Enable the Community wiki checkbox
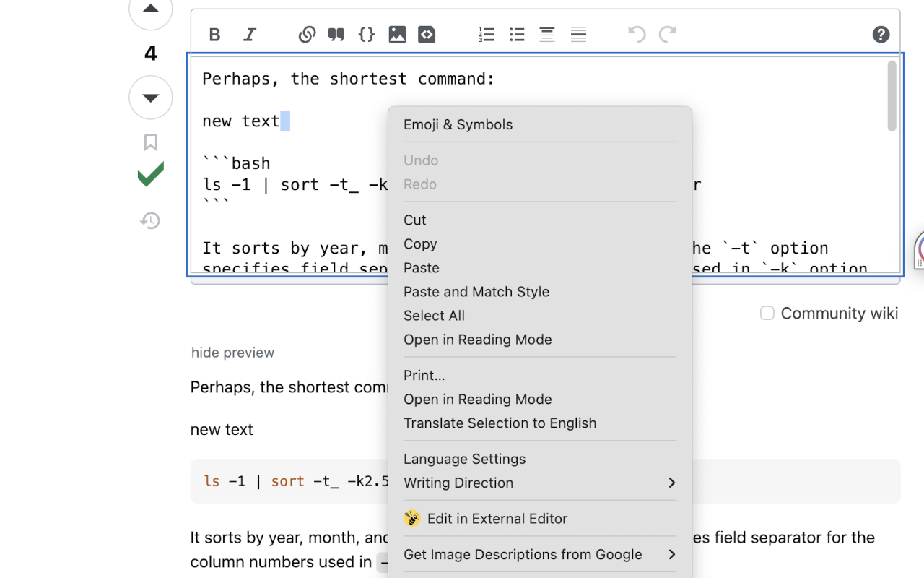Image resolution: width=924 pixels, height=578 pixels. pos(767,313)
